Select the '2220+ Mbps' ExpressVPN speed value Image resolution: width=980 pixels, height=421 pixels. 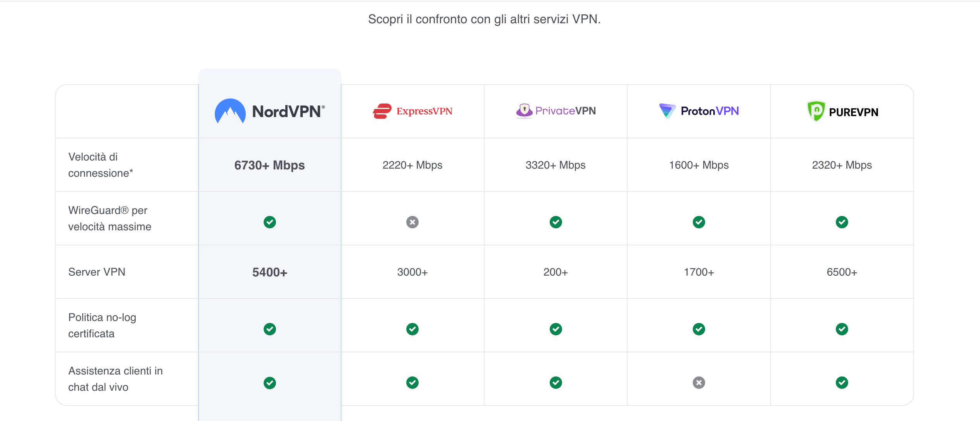pyautogui.click(x=412, y=165)
